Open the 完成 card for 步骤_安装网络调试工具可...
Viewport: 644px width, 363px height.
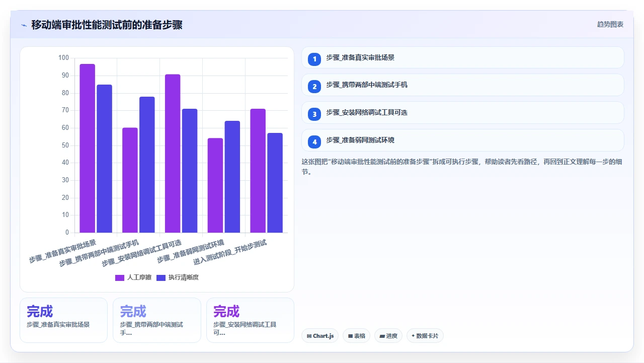(250, 320)
